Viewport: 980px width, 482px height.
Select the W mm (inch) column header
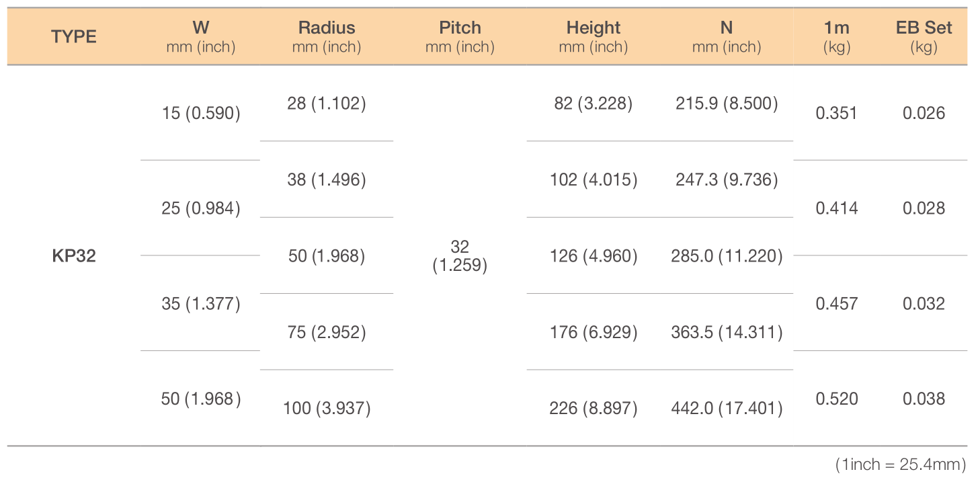[200, 37]
